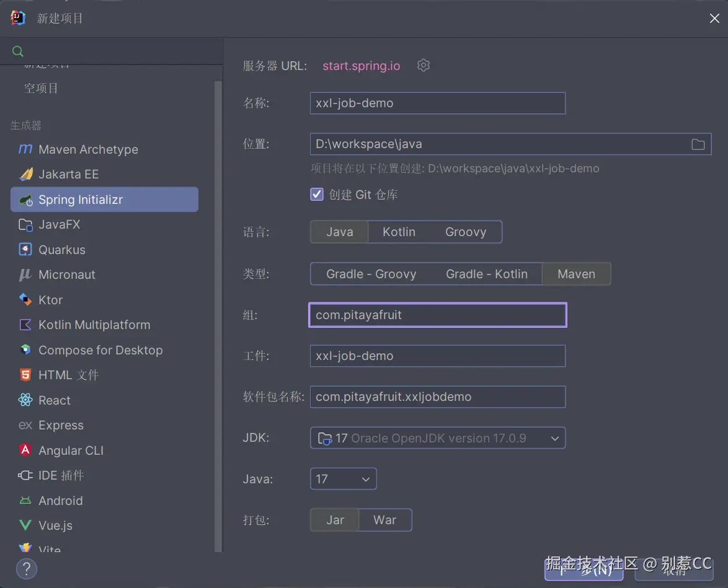This screenshot has height=588, width=728.
Task: Click the HTML5 file icon
Action: (x=25, y=375)
